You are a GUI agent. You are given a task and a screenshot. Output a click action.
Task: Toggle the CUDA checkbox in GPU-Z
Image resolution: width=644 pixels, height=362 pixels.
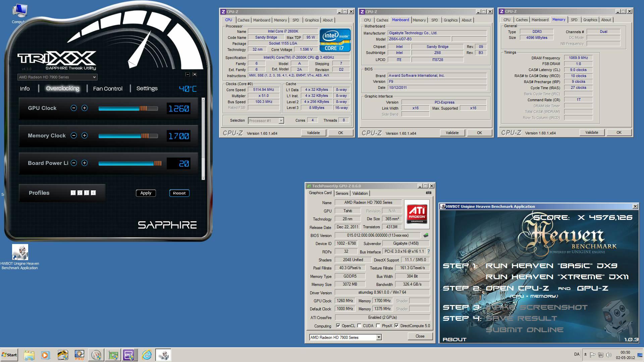[x=359, y=325]
